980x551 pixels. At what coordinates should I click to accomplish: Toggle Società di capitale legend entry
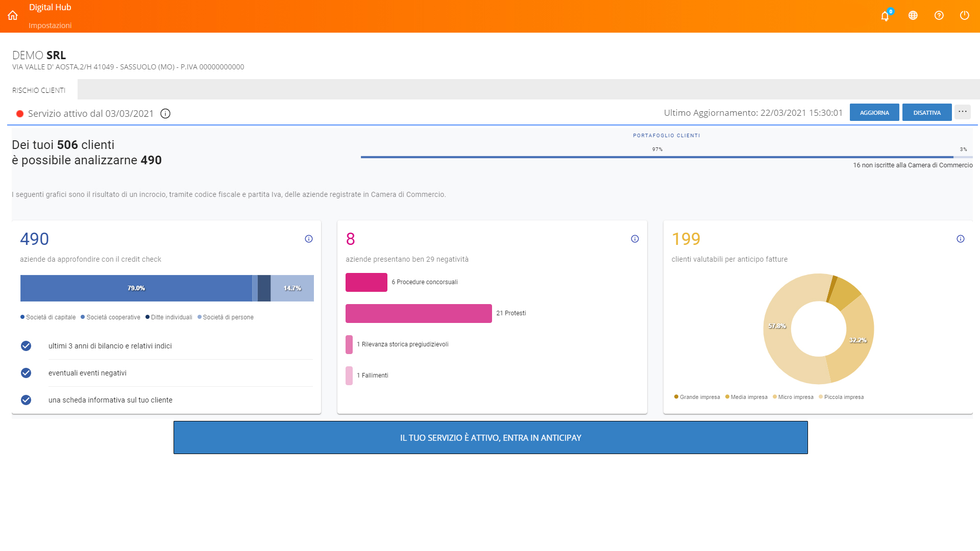point(48,317)
